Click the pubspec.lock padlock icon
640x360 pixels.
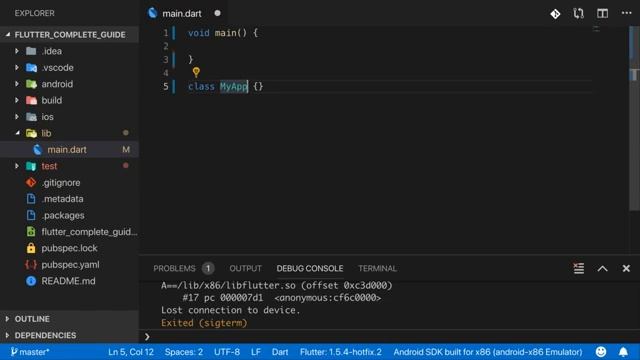tap(31, 248)
